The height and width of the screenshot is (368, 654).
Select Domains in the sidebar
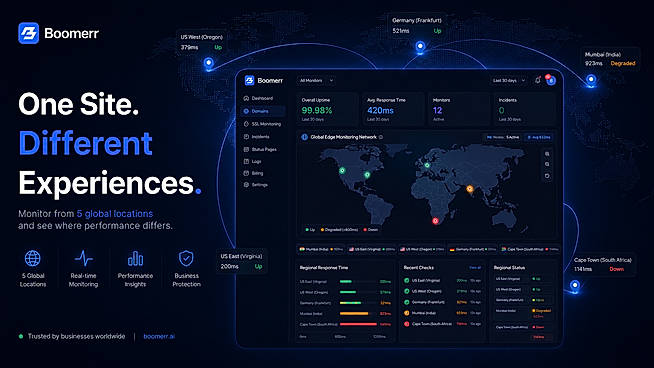[x=264, y=111]
